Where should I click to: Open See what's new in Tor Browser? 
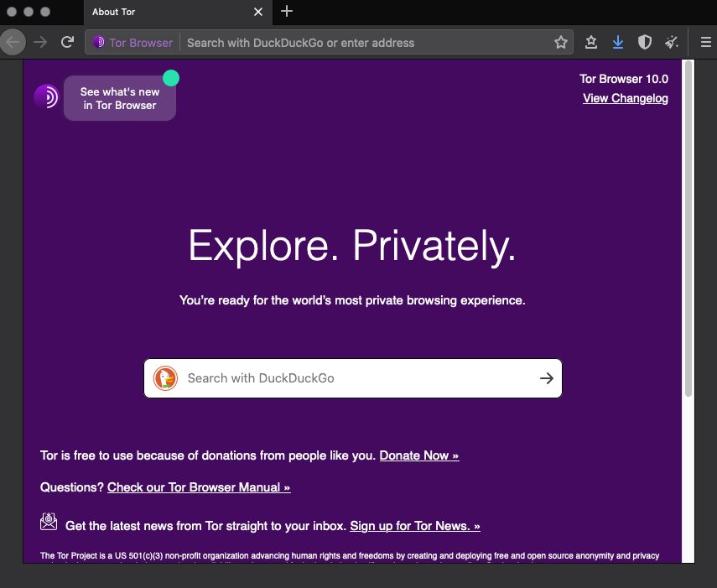click(x=120, y=98)
